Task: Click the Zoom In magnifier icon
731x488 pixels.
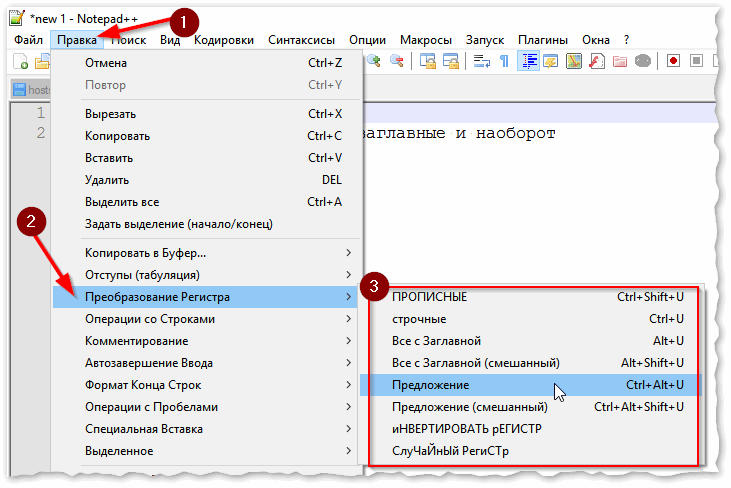Action: point(374,61)
